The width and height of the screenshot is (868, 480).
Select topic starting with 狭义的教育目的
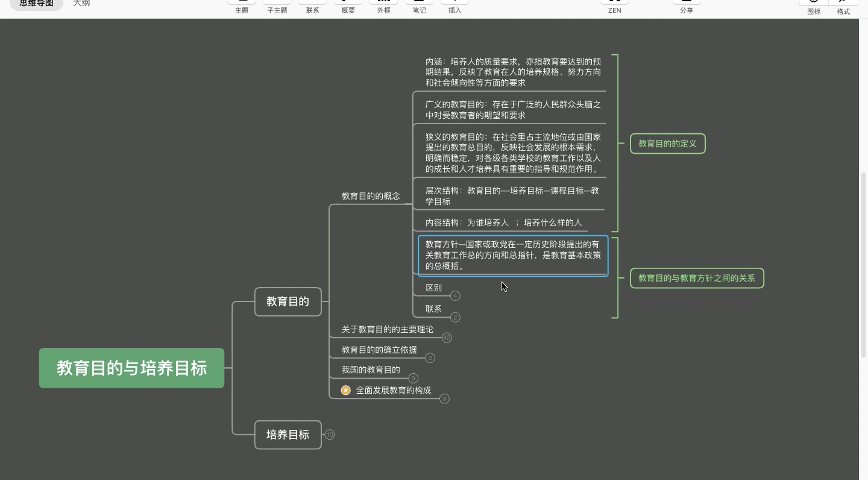click(x=513, y=153)
